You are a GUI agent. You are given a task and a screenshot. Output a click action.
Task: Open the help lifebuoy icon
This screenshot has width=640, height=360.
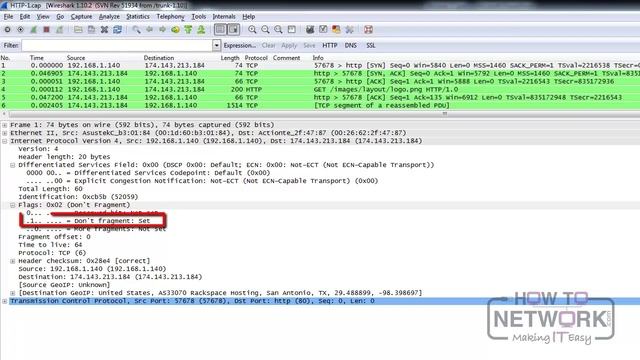click(368, 30)
